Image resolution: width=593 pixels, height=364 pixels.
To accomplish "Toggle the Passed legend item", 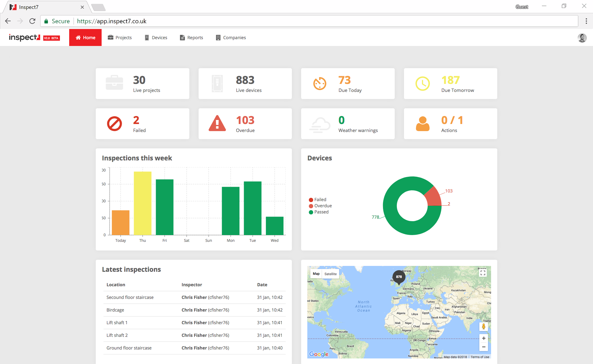I will click(321, 212).
